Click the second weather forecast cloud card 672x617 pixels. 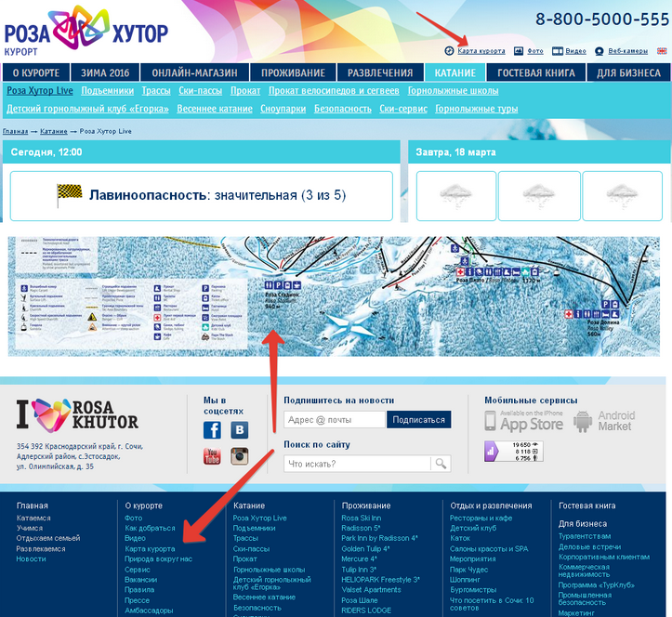click(x=539, y=196)
